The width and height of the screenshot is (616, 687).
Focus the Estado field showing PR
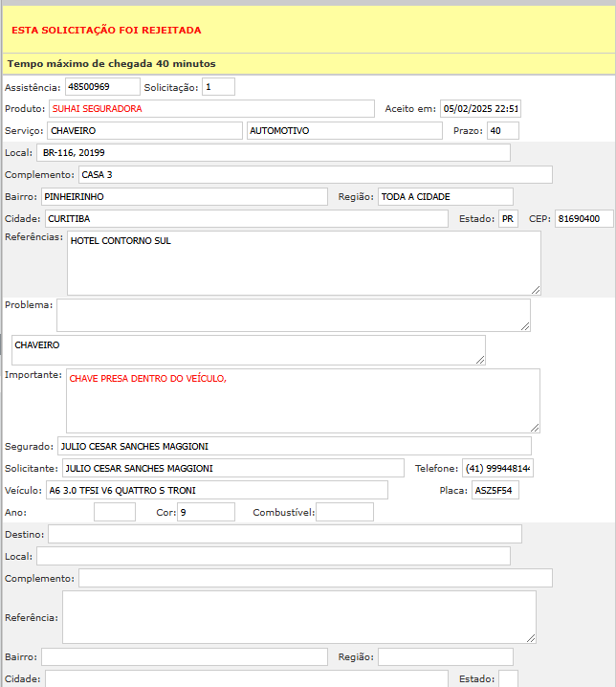pyautogui.click(x=508, y=219)
